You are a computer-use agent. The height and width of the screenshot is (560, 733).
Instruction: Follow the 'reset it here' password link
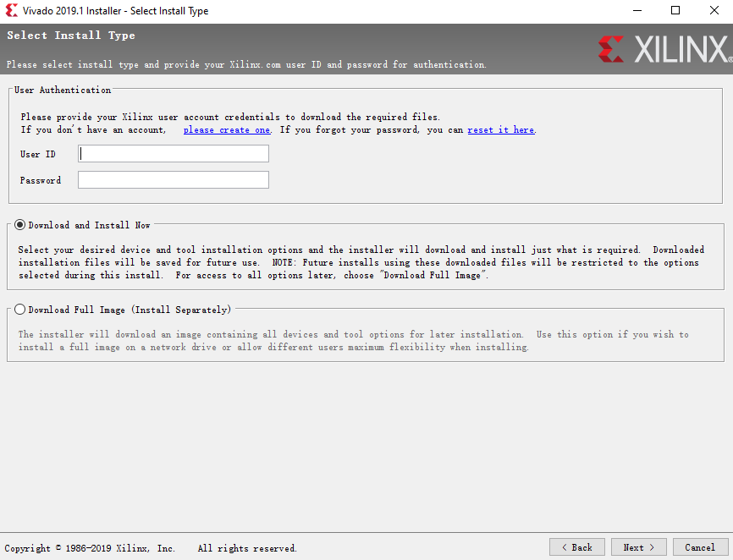501,129
